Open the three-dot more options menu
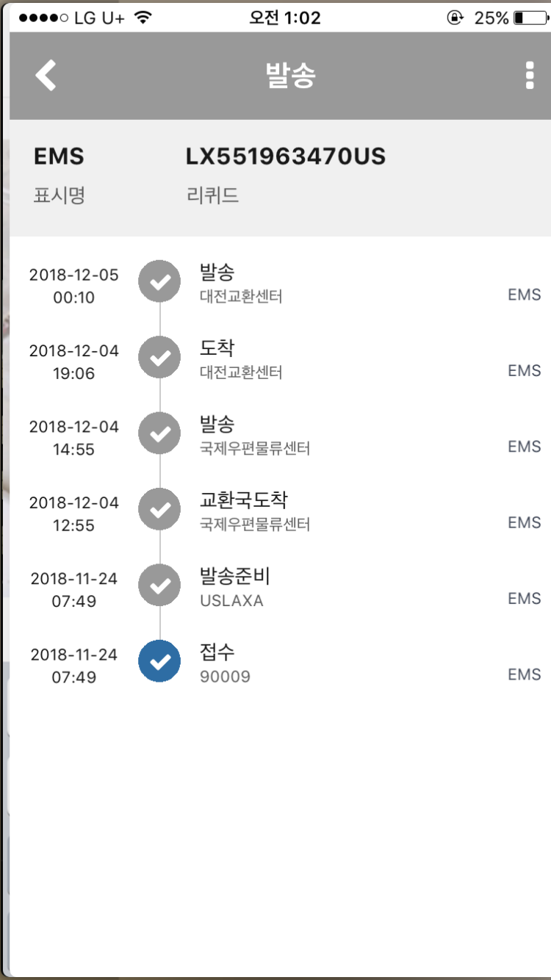Image resolution: width=551 pixels, height=980 pixels. [530, 76]
